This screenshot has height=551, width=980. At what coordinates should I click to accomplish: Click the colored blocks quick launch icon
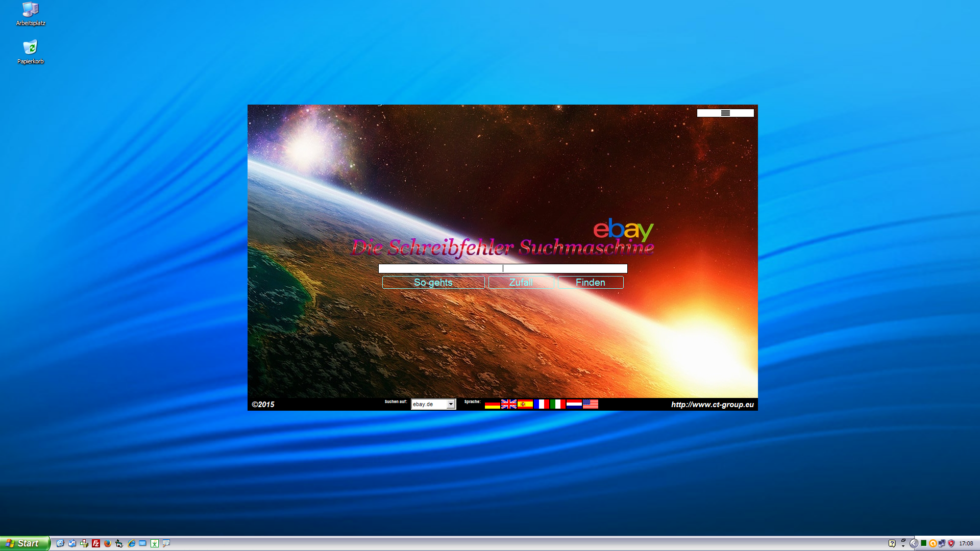click(x=84, y=543)
